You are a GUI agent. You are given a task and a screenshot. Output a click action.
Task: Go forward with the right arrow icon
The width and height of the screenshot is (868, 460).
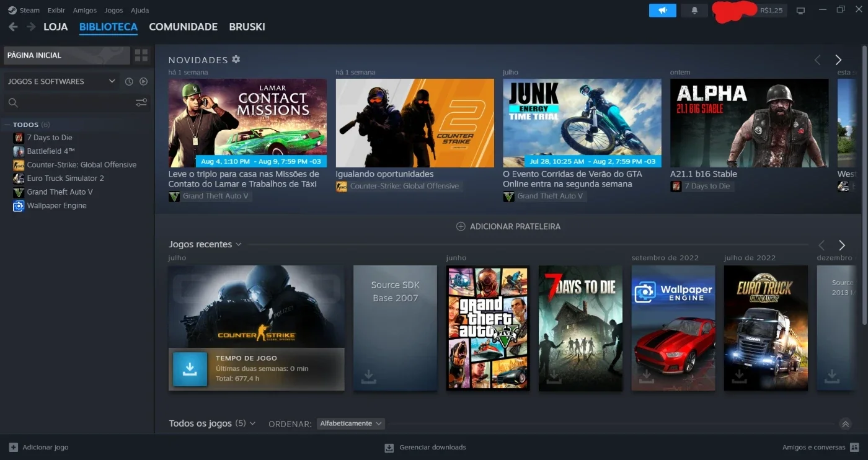pyautogui.click(x=31, y=27)
